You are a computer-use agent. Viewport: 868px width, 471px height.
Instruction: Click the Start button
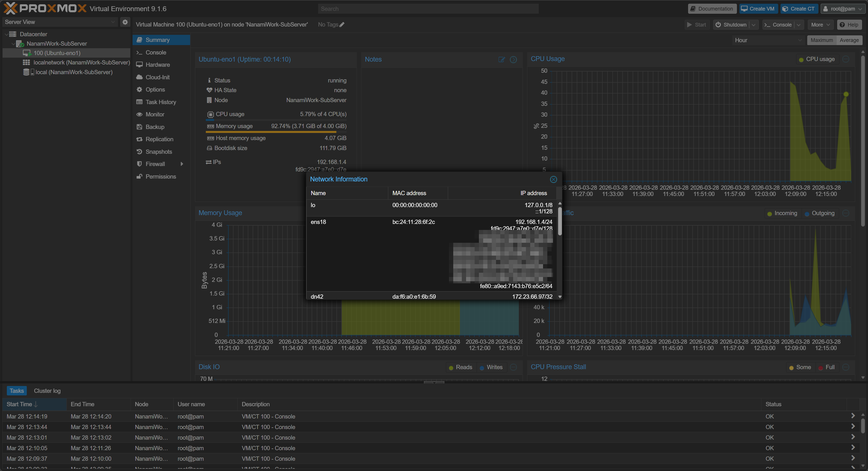[x=696, y=25]
